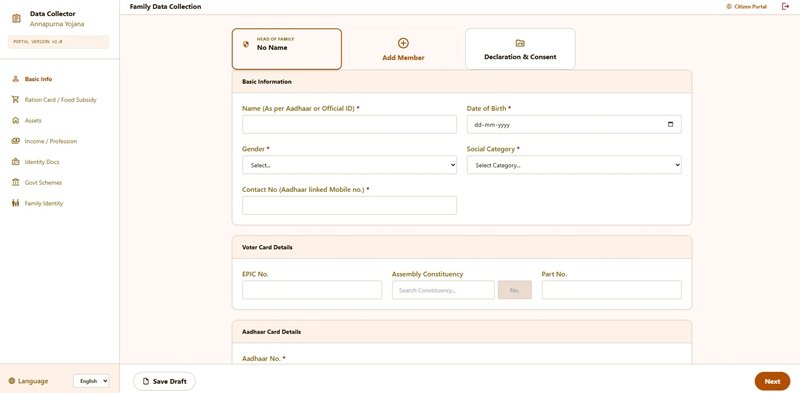Focus the Part No. field
This screenshot has width=800, height=393.
[x=611, y=290]
